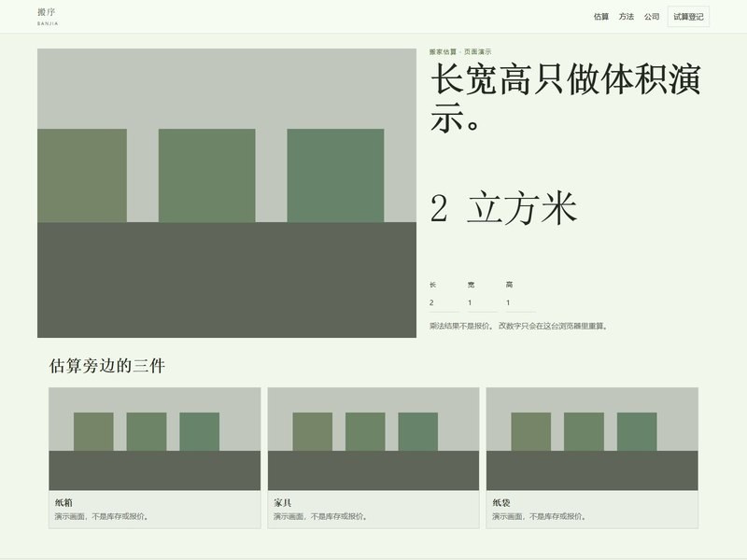The image size is (747, 560).
Task: Click the heading 长宽高只做体积演示。
Action: tap(566, 98)
